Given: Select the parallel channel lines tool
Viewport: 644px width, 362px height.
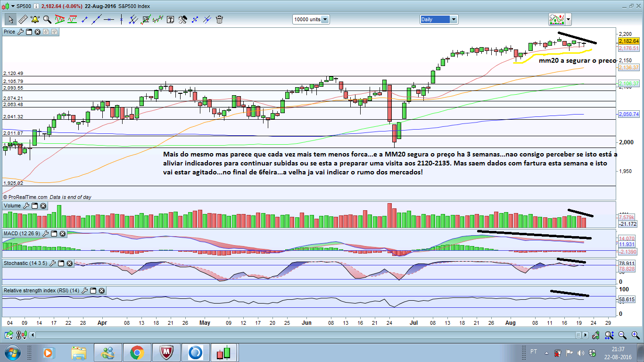Looking at the screenshot, I should (134, 19).
